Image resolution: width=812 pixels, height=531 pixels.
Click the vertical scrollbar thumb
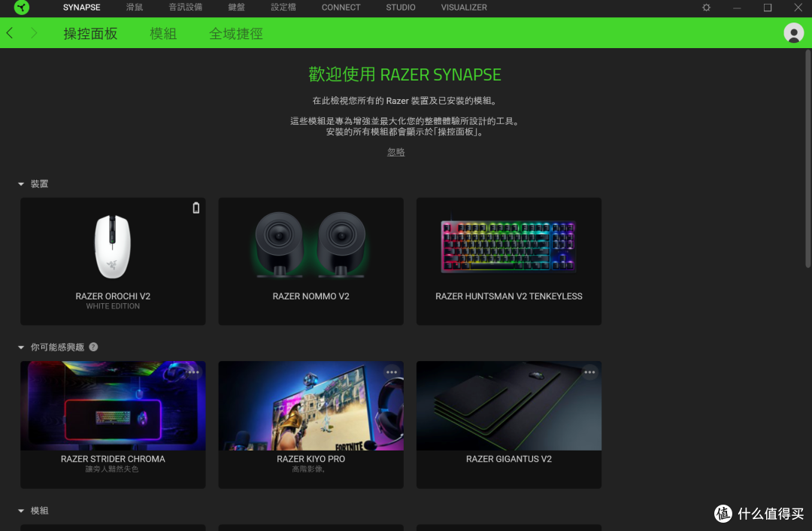[807, 159]
